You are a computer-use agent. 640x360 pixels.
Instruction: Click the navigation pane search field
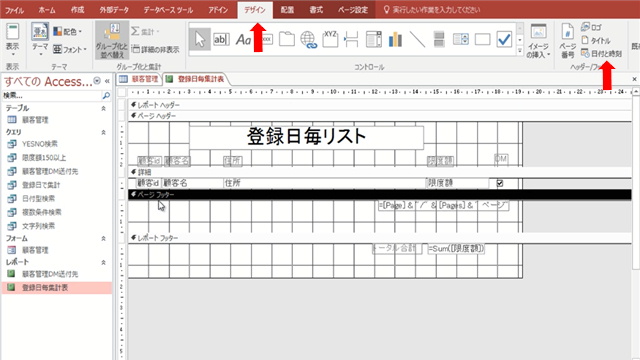(x=52, y=96)
